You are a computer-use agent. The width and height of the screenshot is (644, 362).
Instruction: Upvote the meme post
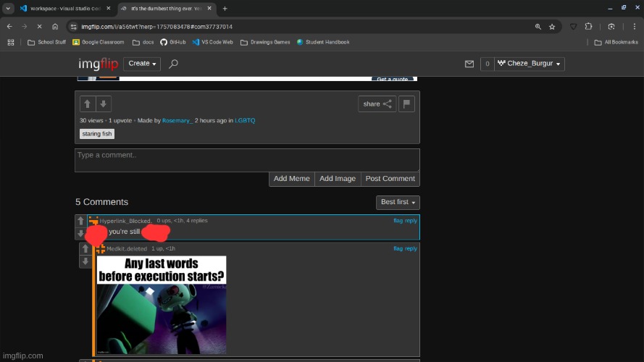click(88, 104)
